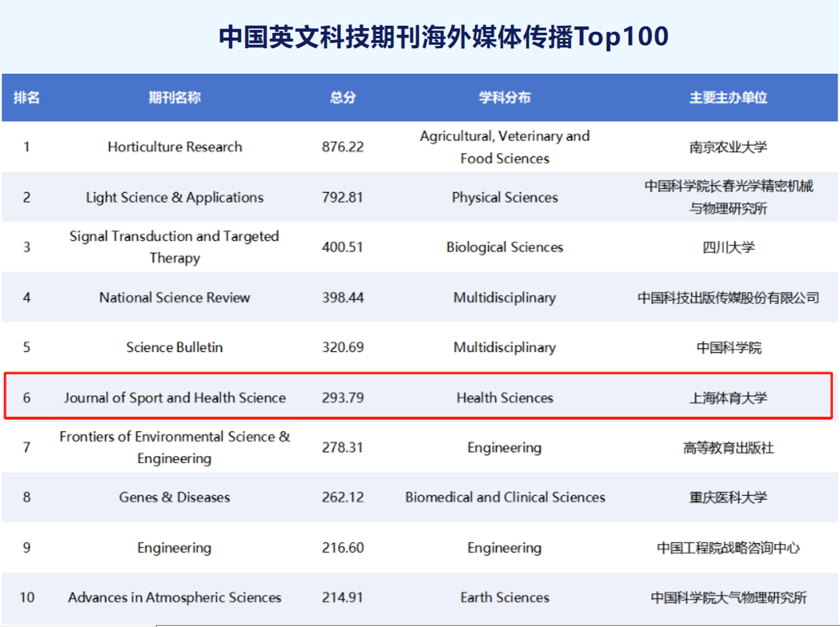
Task: Click Frontiers of Environmental Science & Engineering
Action: [174, 447]
